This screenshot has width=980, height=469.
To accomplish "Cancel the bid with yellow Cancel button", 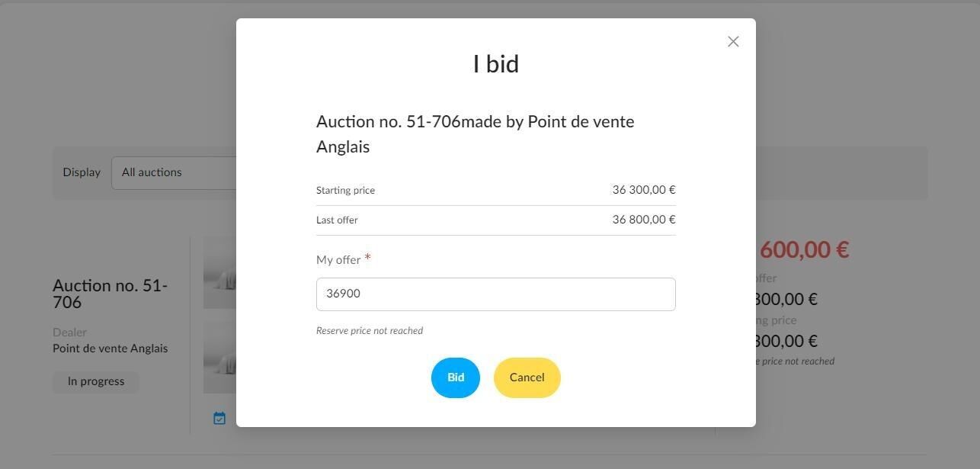I will click(x=527, y=377).
